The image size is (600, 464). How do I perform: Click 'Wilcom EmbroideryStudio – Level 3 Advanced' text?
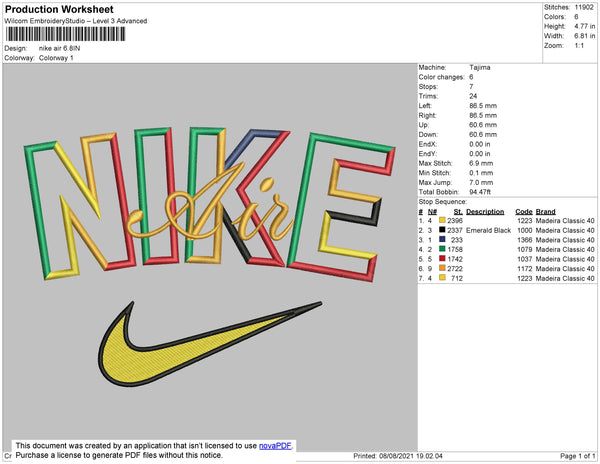click(75, 21)
